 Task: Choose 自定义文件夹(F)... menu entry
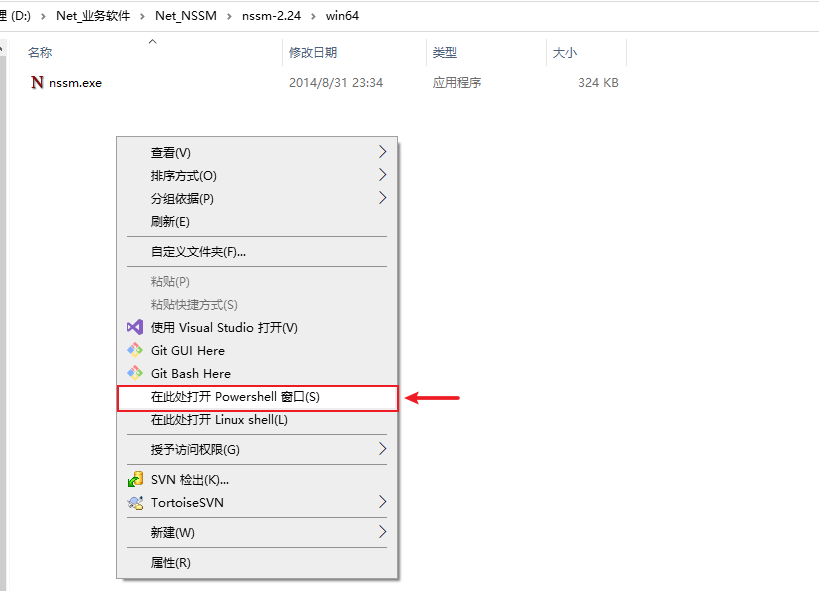click(256, 252)
